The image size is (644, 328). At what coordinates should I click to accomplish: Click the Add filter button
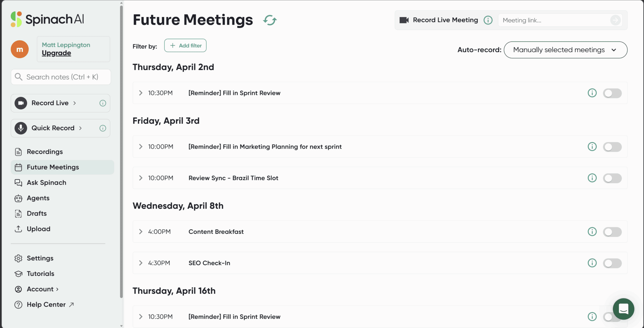click(185, 45)
